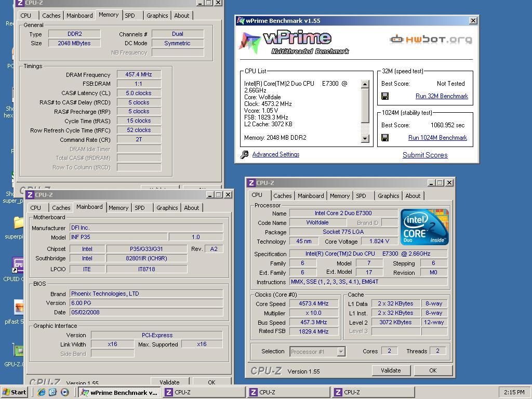The image size is (532, 399).
Task: Click the Rated FSB value 1829.4 MHz
Action: click(313, 331)
